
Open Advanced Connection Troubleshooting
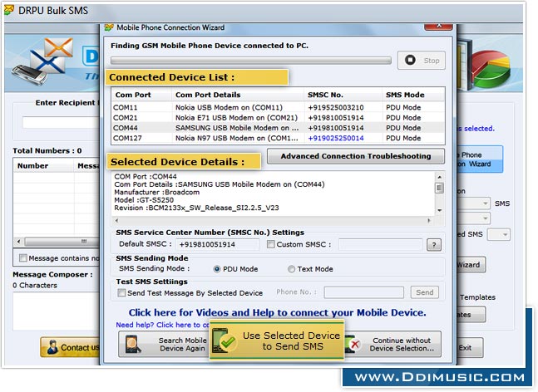(x=355, y=156)
